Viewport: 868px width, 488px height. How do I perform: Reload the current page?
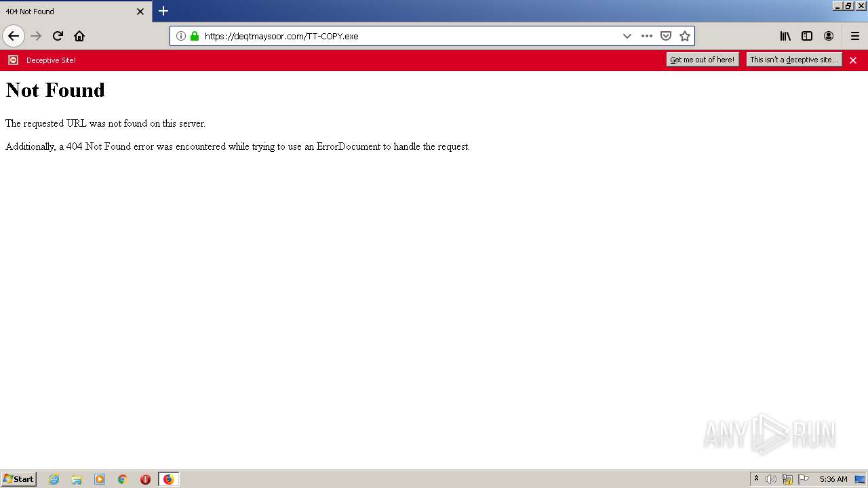[x=58, y=36]
